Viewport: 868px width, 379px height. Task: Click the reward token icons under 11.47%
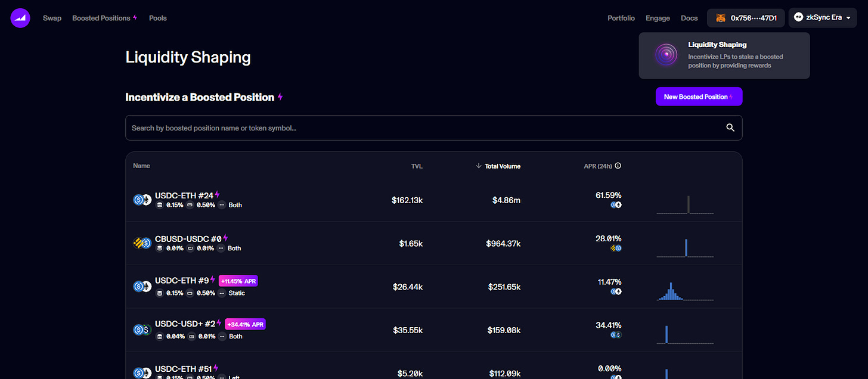[x=616, y=291]
